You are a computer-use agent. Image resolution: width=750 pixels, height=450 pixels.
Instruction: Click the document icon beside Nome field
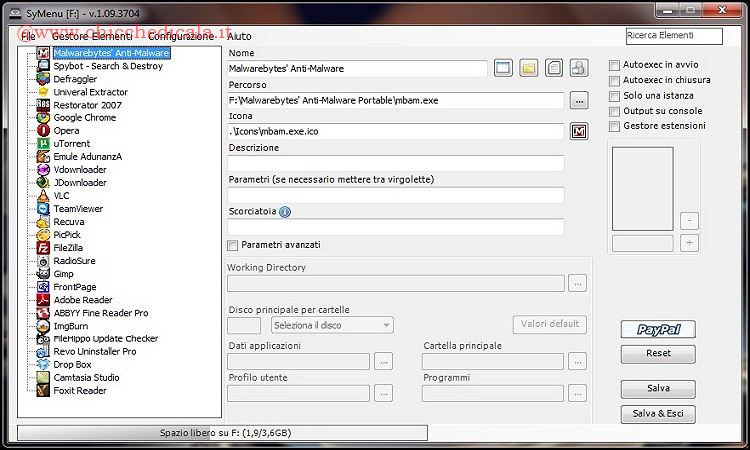[554, 69]
